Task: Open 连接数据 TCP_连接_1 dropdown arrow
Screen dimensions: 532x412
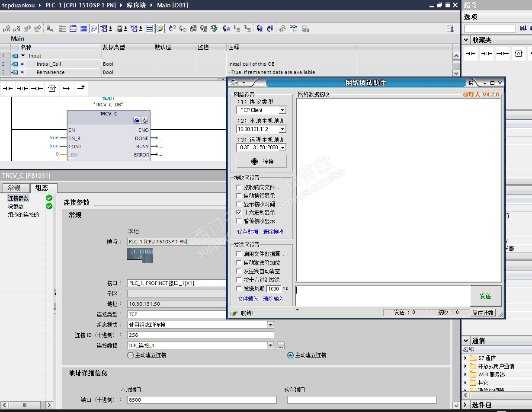Action: click(x=270, y=345)
